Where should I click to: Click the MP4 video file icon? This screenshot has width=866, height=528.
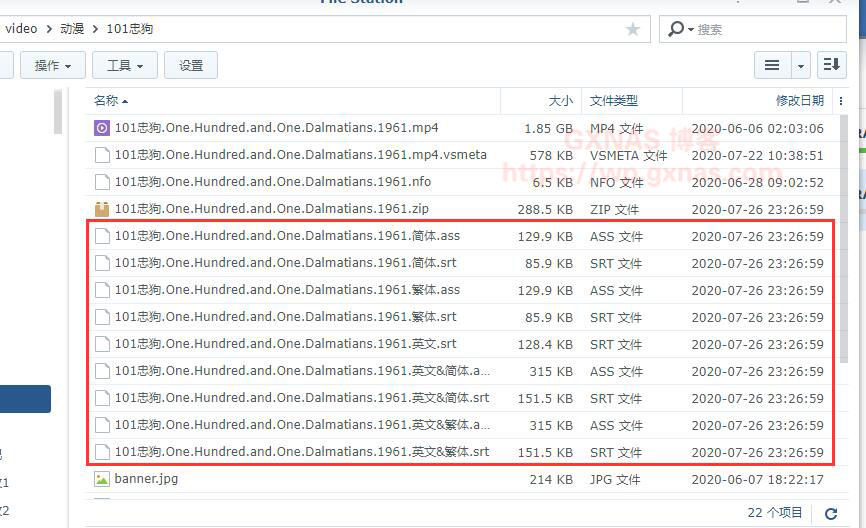[x=102, y=128]
